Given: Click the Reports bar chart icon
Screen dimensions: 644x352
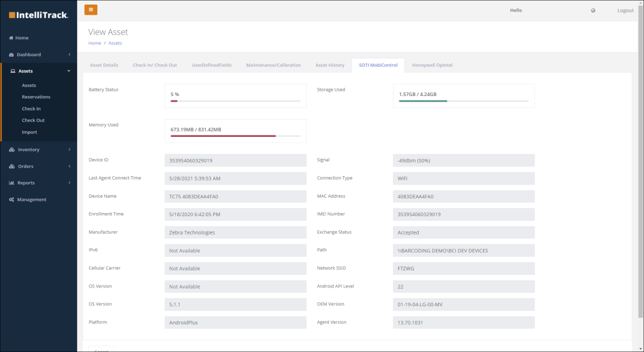Looking at the screenshot, I should point(12,183).
